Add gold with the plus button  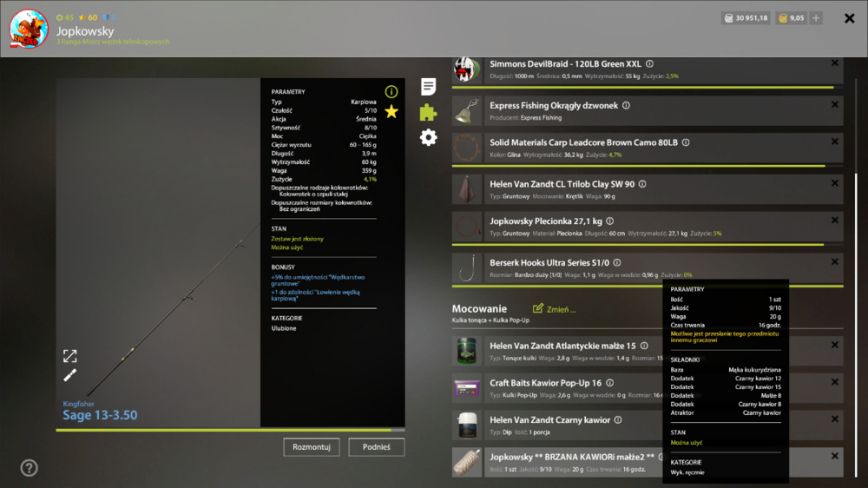tap(816, 18)
